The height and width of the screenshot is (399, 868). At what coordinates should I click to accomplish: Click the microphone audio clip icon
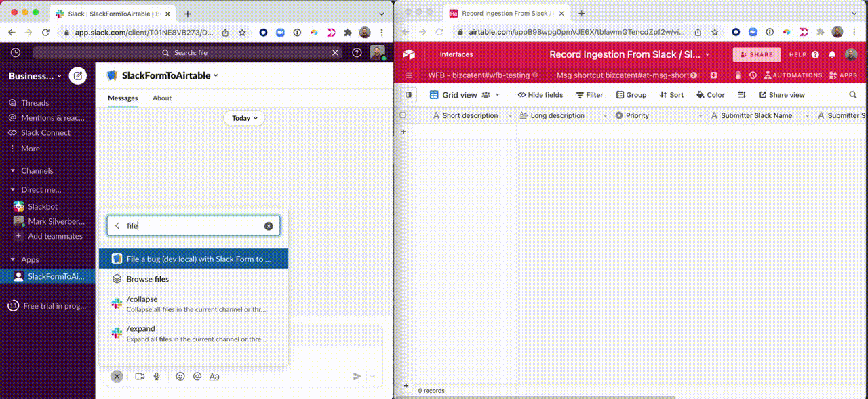point(157,376)
